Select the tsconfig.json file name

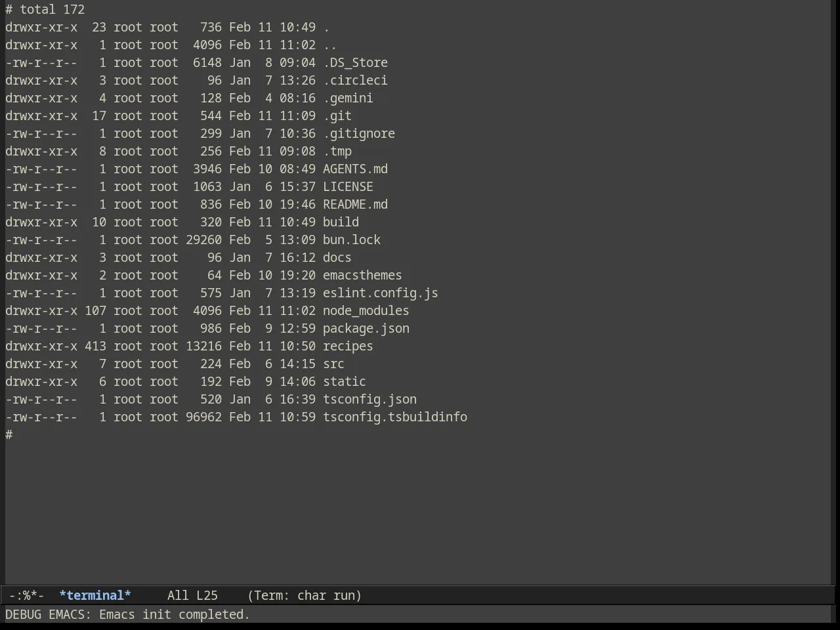click(x=369, y=399)
